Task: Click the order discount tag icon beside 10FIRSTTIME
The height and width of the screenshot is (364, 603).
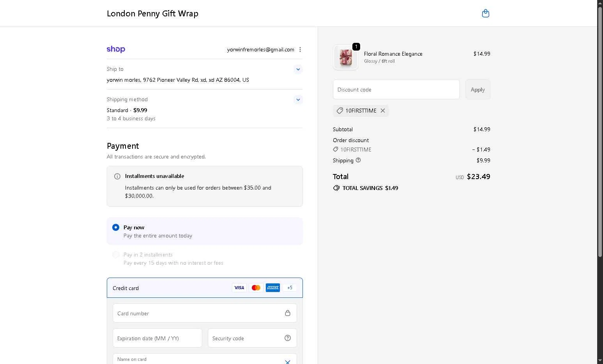Action: click(336, 149)
